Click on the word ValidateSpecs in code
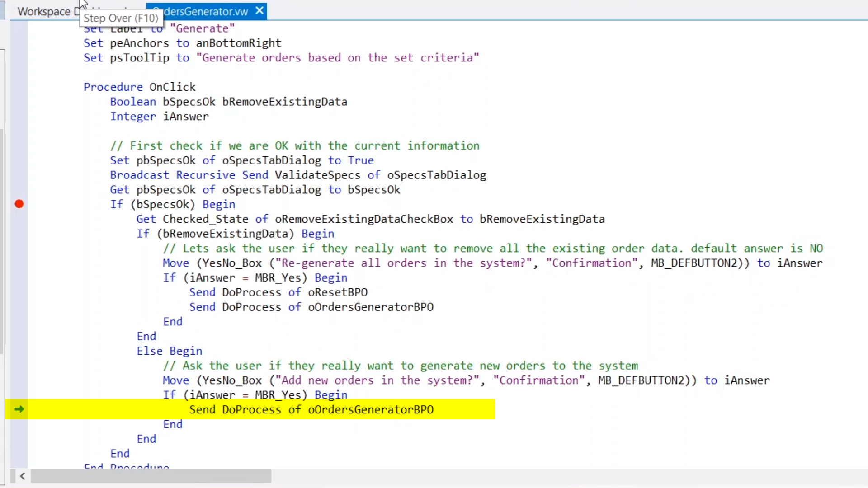The image size is (868, 488). (x=317, y=175)
